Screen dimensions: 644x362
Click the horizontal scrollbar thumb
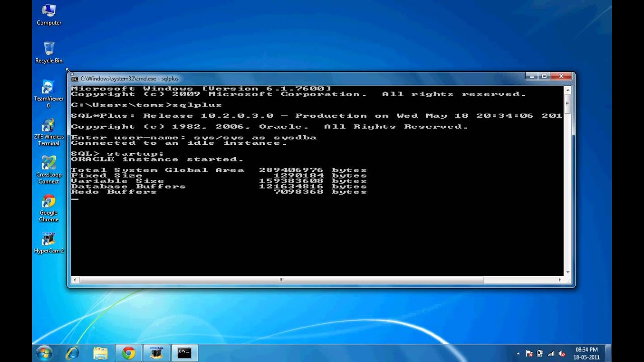point(281,280)
